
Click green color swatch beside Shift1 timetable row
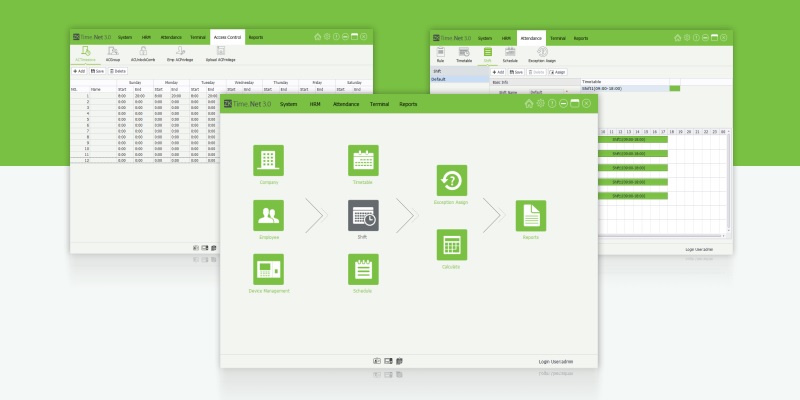[674, 88]
